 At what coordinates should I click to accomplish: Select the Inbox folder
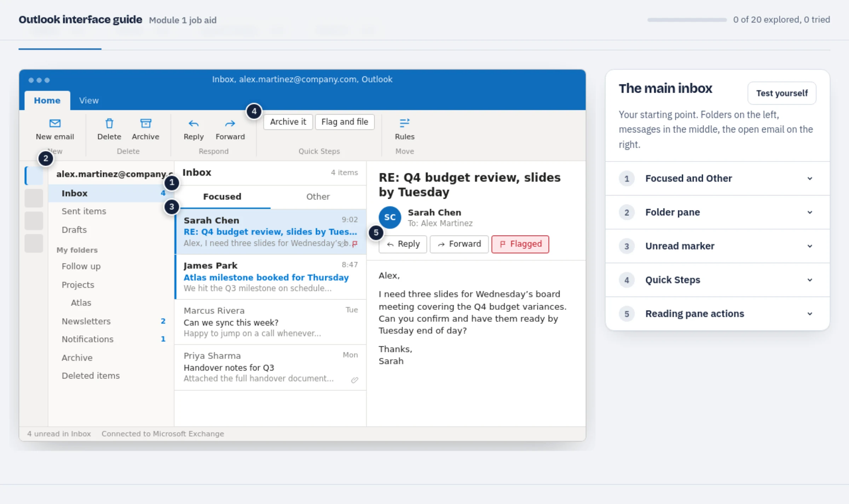point(111,193)
